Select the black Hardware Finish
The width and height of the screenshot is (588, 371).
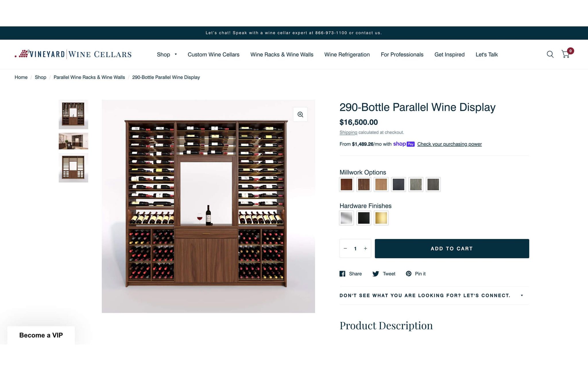[x=363, y=218]
